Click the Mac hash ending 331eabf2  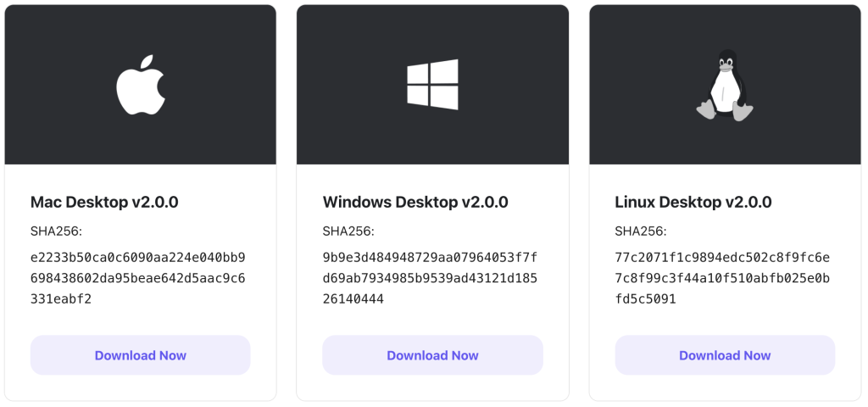point(61,299)
